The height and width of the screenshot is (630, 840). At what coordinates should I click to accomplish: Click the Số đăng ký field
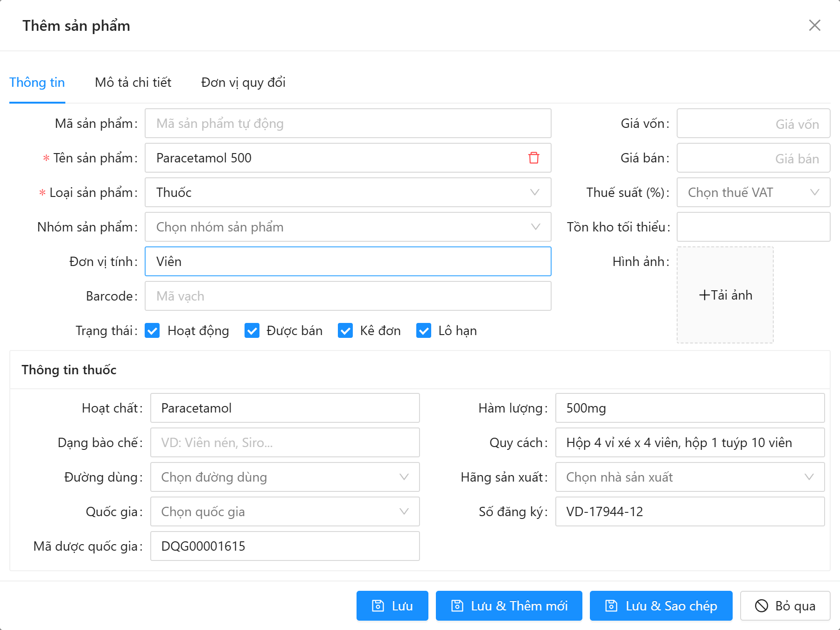click(x=690, y=511)
